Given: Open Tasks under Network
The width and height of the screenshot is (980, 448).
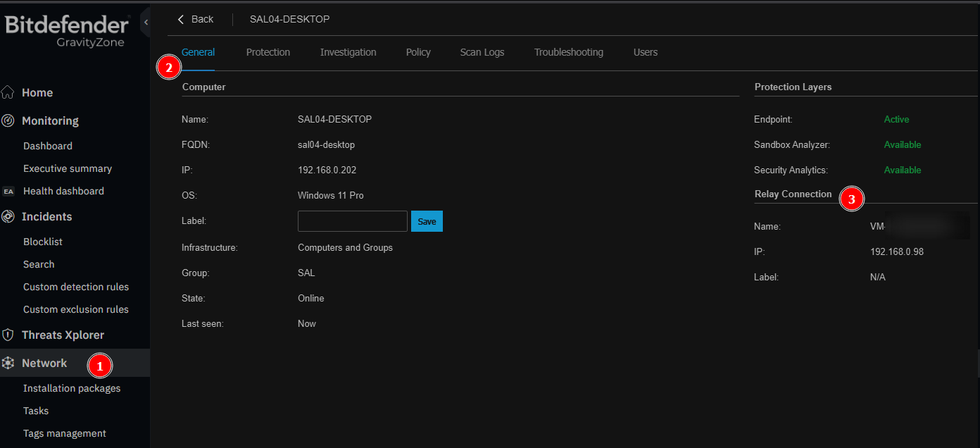Looking at the screenshot, I should [x=36, y=411].
